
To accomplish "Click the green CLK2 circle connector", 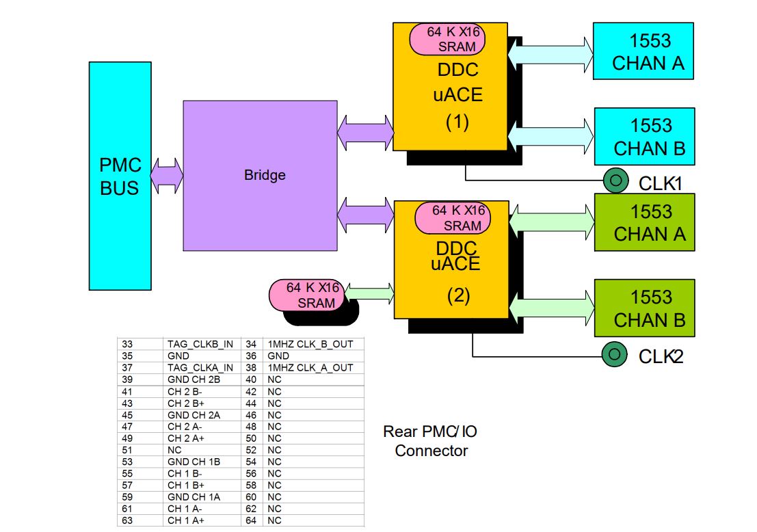I will click(x=614, y=354).
